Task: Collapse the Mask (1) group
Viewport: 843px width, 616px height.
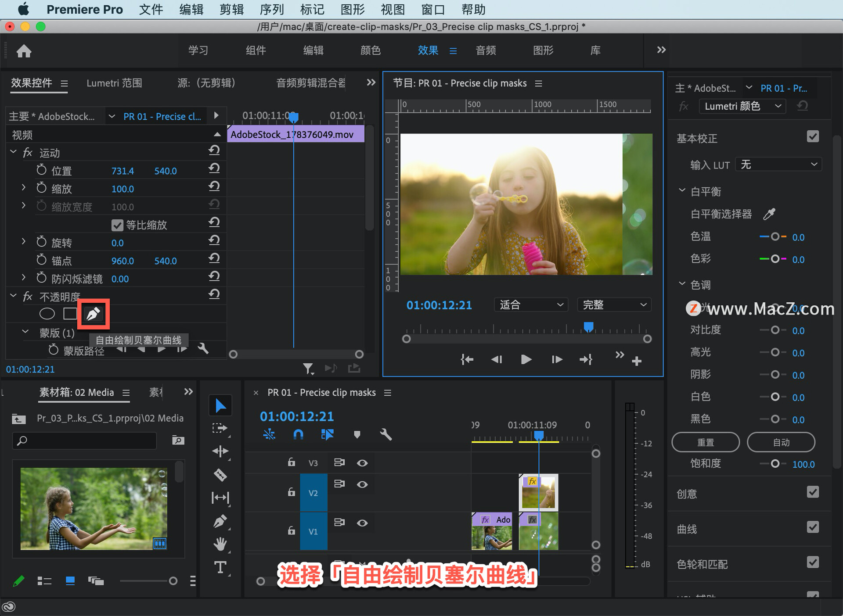Action: (25, 332)
